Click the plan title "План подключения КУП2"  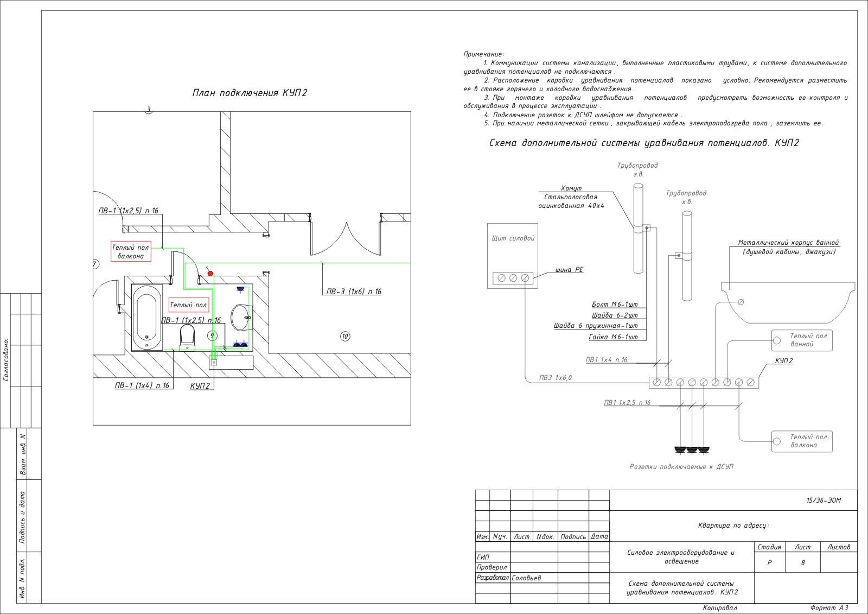(x=250, y=93)
